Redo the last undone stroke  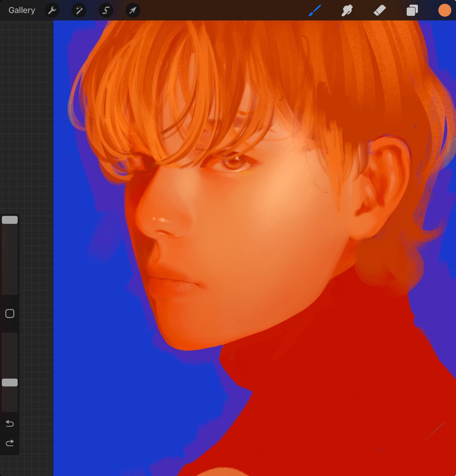pyautogui.click(x=10, y=443)
